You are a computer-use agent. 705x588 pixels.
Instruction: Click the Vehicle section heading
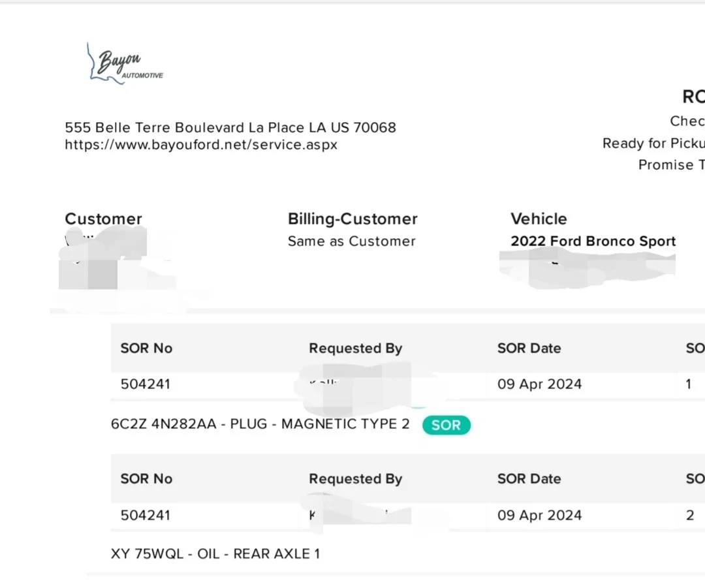pos(539,219)
